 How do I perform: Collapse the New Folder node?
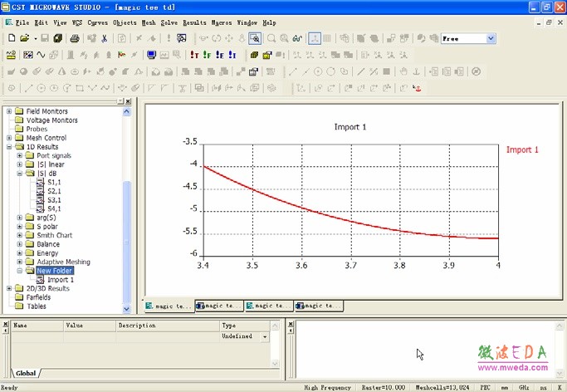click(20, 271)
